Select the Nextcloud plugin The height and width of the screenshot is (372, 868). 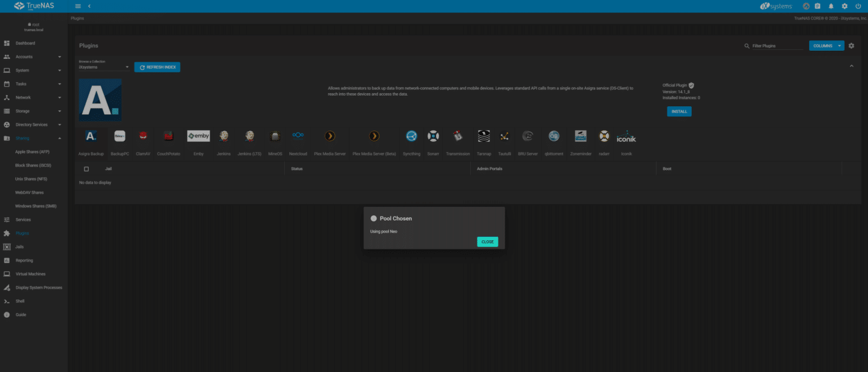point(298,136)
